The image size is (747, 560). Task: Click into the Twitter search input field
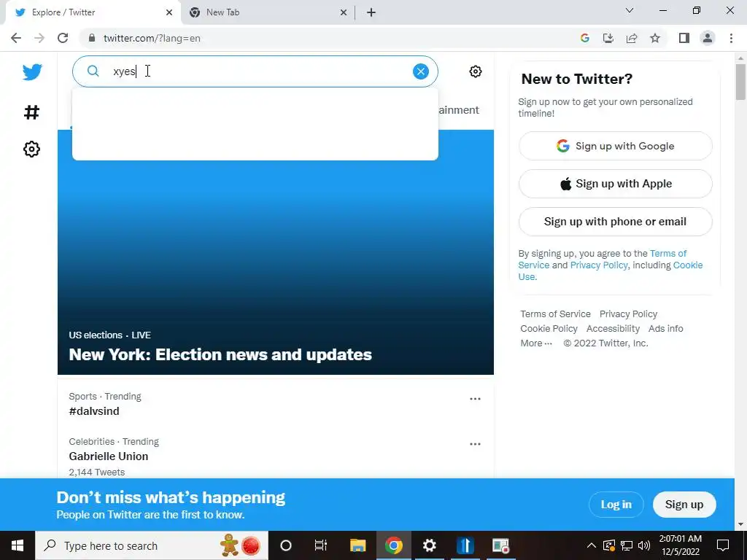point(255,71)
